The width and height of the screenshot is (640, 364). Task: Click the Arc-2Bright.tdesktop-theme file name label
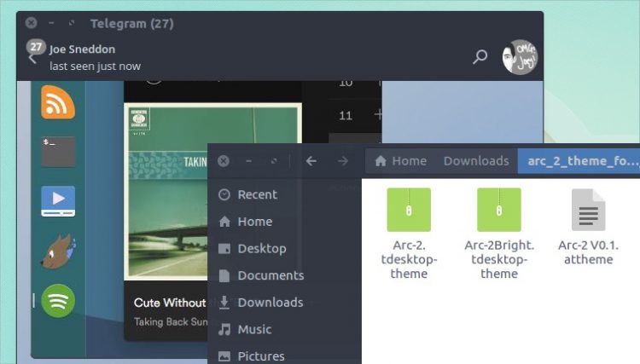tap(499, 259)
